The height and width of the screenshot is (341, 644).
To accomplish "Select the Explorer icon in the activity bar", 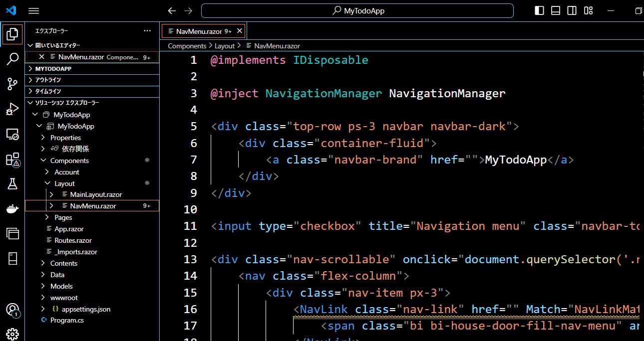I will click(x=12, y=34).
